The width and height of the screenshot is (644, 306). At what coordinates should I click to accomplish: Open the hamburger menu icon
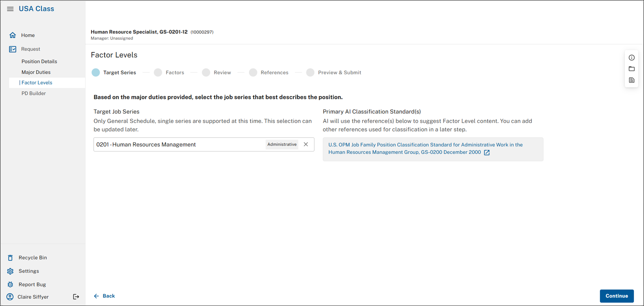10,9
